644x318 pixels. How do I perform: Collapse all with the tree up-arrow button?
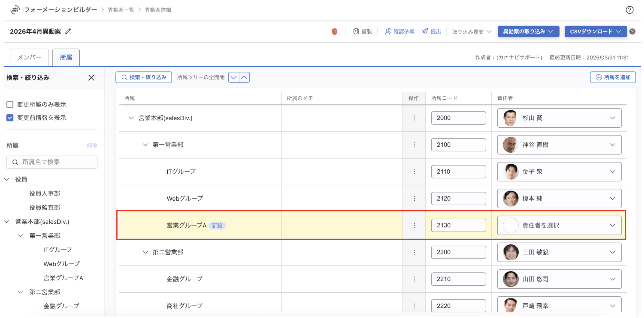tap(244, 77)
